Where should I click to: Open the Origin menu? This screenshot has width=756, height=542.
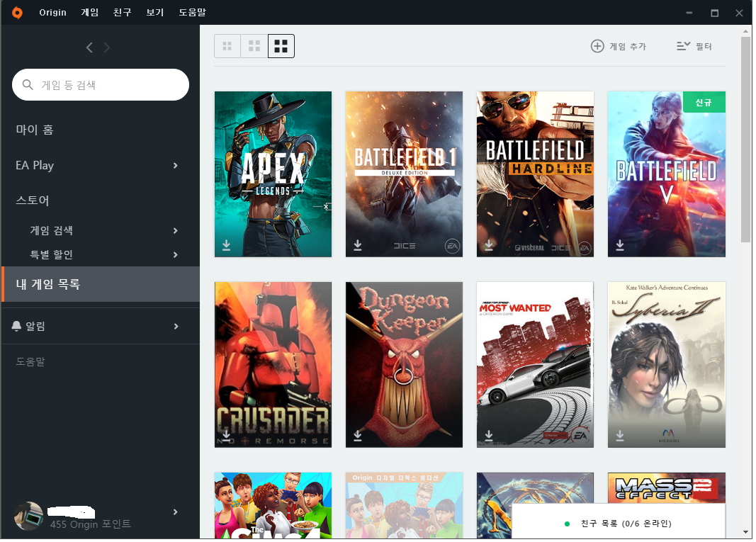52,13
